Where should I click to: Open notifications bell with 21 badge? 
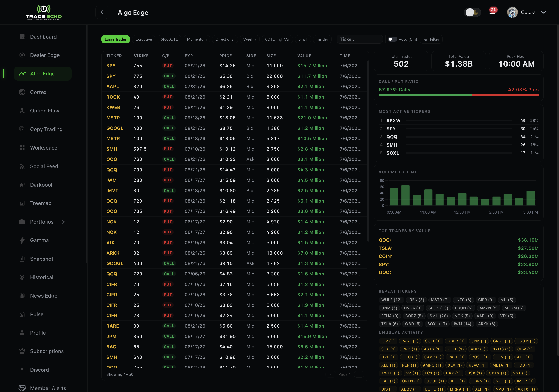click(492, 12)
